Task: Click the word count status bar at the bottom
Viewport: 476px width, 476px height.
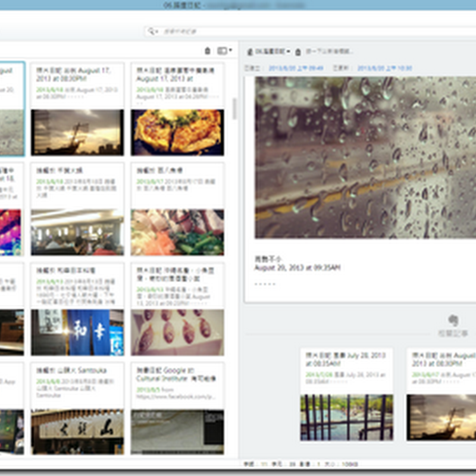Action: (300, 464)
